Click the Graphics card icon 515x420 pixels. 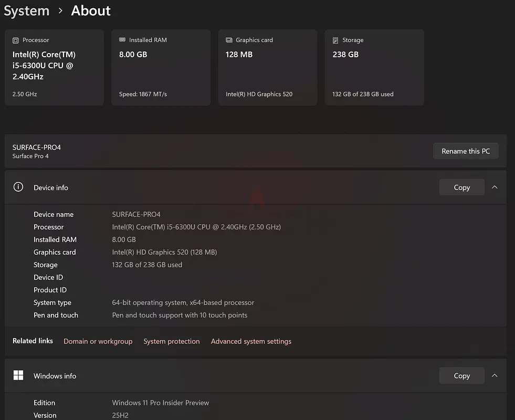click(229, 40)
